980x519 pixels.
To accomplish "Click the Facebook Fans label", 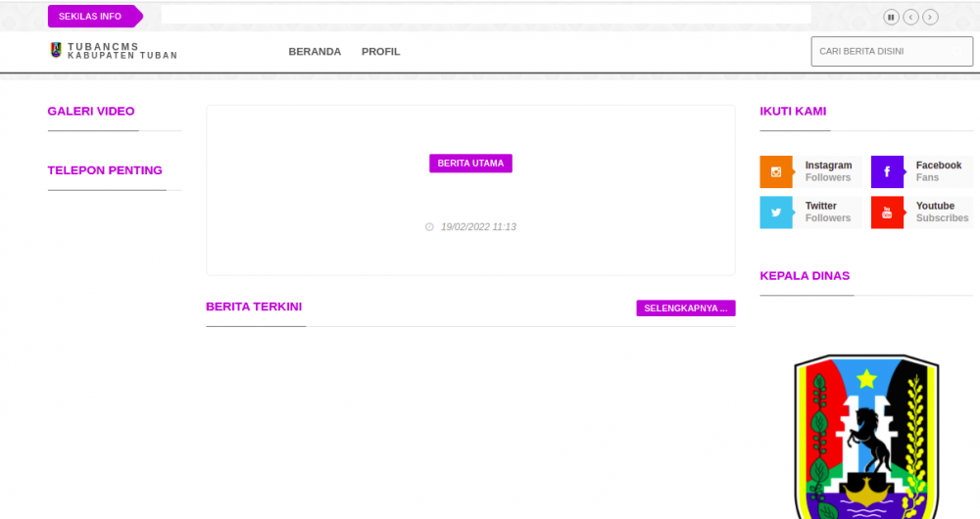I will coord(939,171).
